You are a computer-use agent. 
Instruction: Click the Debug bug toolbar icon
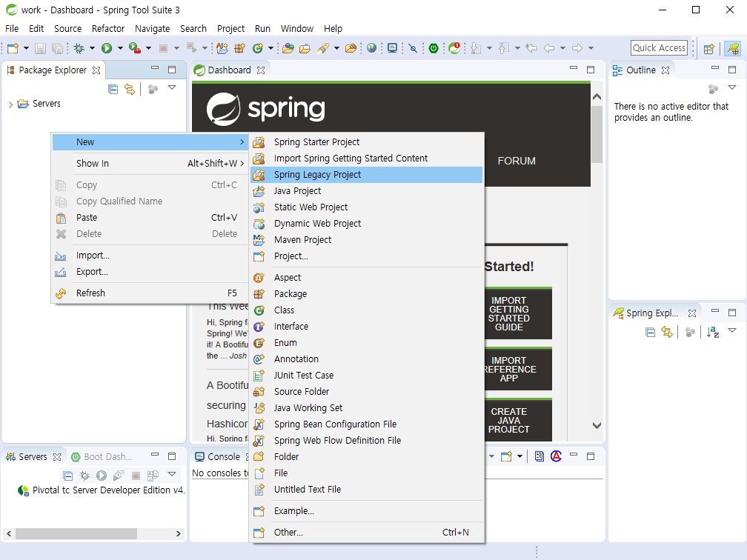click(x=79, y=48)
